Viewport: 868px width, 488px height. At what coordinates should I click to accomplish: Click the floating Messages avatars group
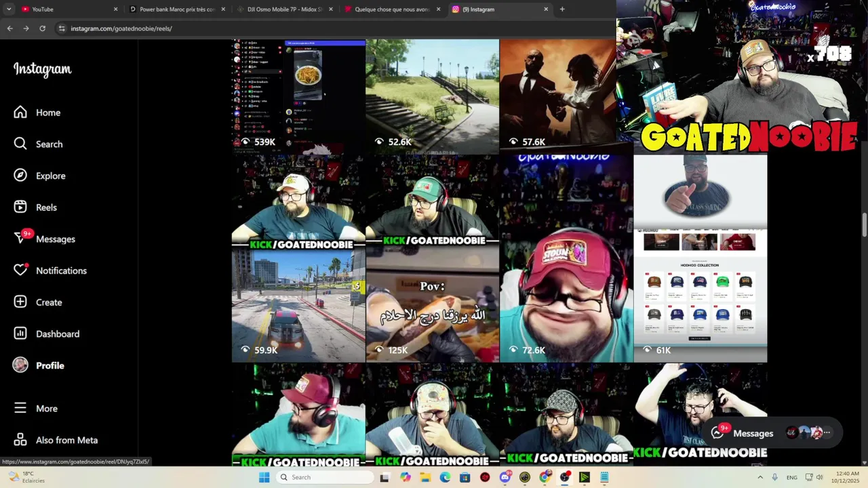[x=807, y=432]
